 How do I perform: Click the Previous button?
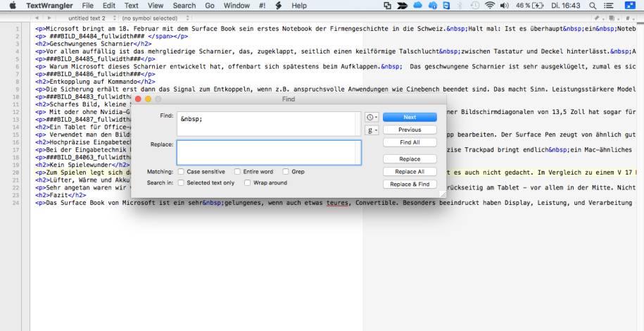[410, 130]
